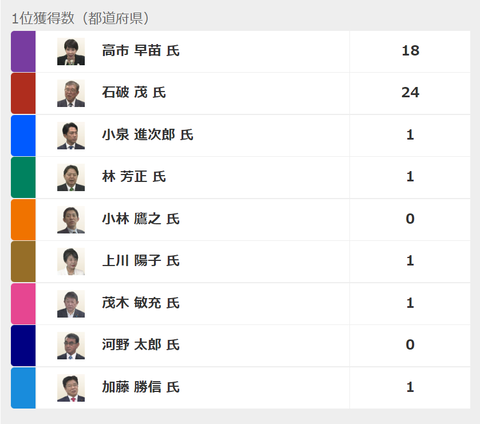
Task: Click Kono Taro's portrait photo
Action: click(x=71, y=346)
